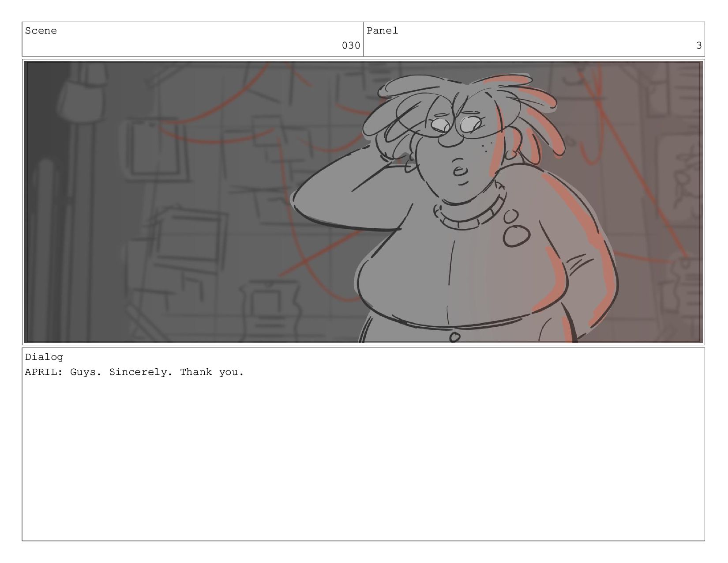Select the scene number 030
The width and height of the screenshot is (728, 563).
click(351, 45)
